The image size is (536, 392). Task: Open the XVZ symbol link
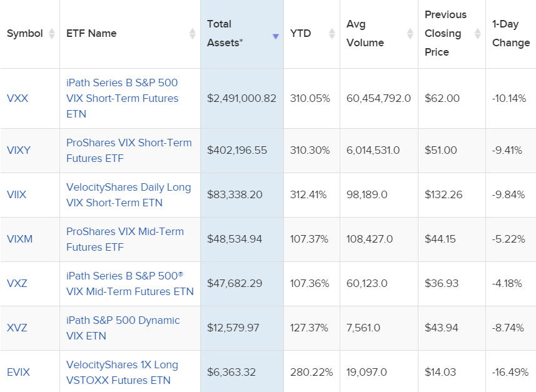point(17,328)
